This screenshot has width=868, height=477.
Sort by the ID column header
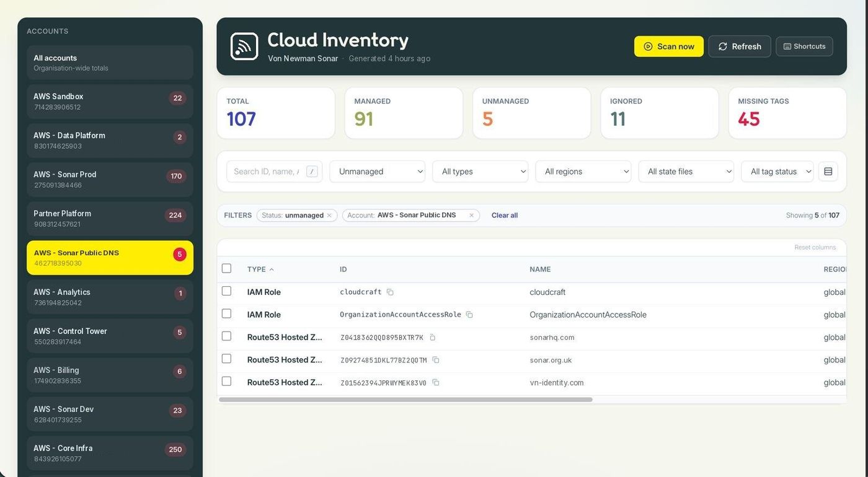[x=343, y=269]
